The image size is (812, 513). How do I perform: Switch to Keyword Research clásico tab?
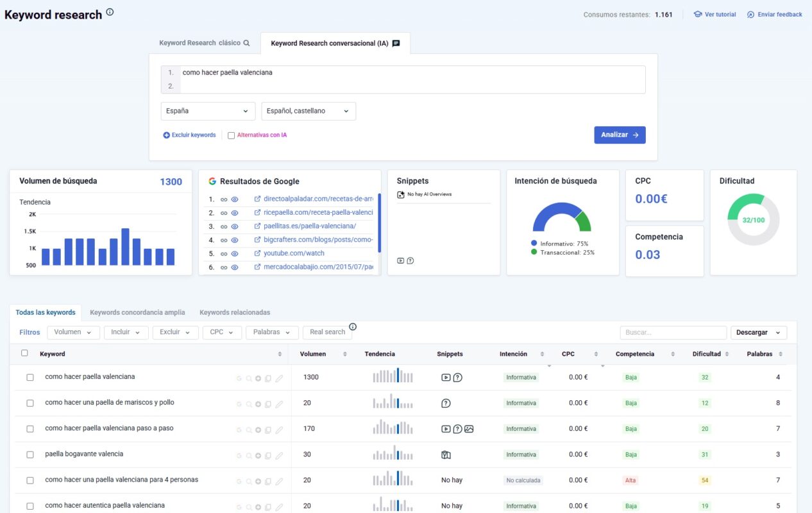click(205, 43)
